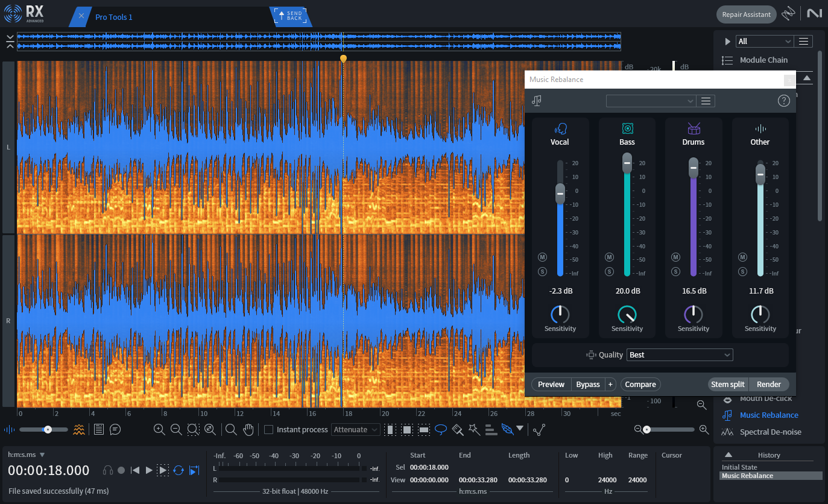828x504 pixels.
Task: Open the time format h:m:s.ms dropdown
Action: pyautogui.click(x=27, y=455)
